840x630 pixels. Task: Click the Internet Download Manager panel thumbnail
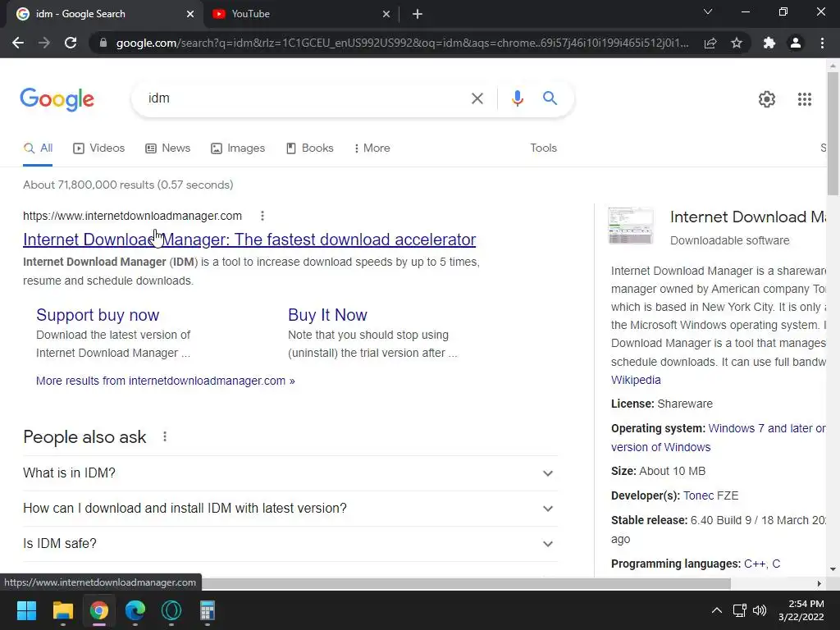point(631,226)
